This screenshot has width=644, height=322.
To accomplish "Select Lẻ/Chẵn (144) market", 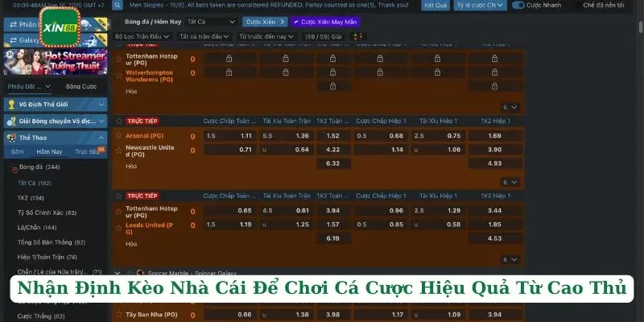I will point(37,227).
